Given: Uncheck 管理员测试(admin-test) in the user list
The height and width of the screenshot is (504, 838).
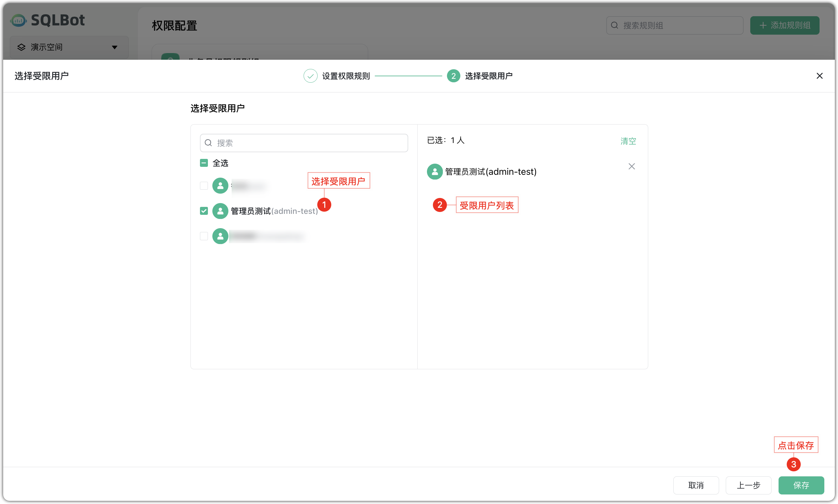Looking at the screenshot, I should pos(203,211).
